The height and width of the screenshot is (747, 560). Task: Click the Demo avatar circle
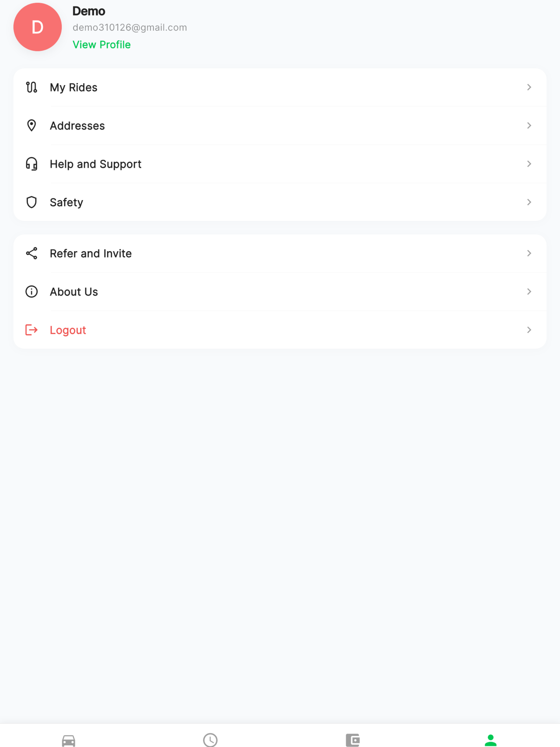(x=37, y=27)
